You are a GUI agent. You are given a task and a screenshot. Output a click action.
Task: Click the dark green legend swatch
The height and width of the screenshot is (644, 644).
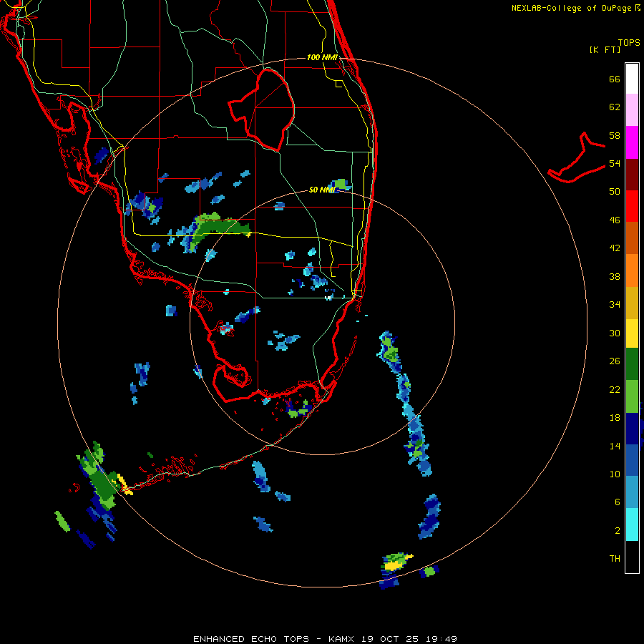point(632,364)
